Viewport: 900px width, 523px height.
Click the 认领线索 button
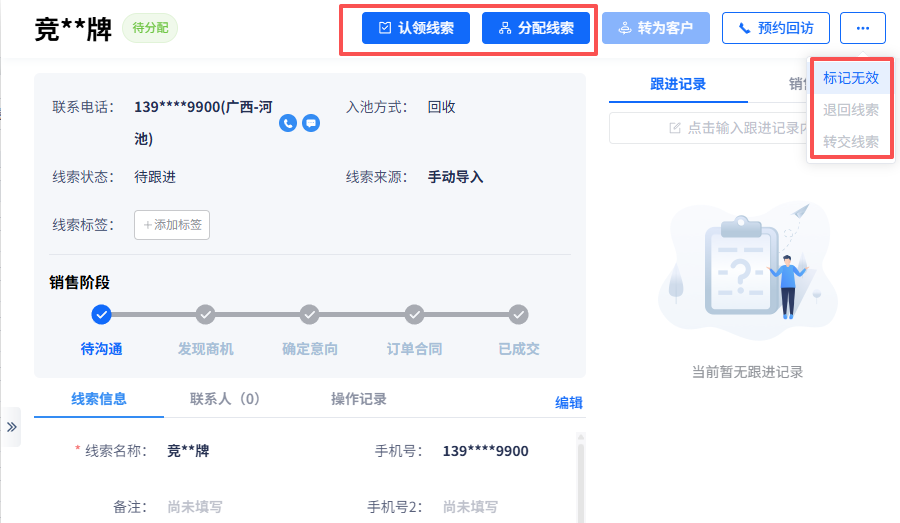pos(416,28)
